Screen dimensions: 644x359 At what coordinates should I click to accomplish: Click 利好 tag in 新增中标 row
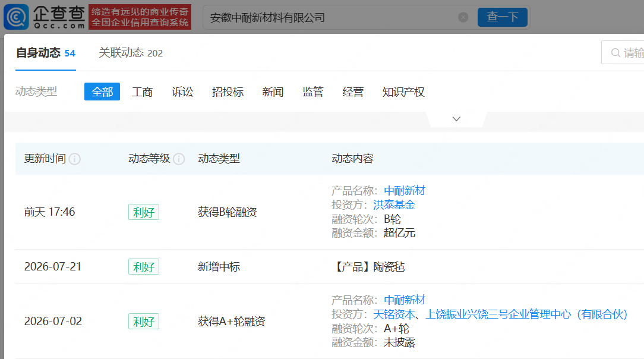[144, 267]
